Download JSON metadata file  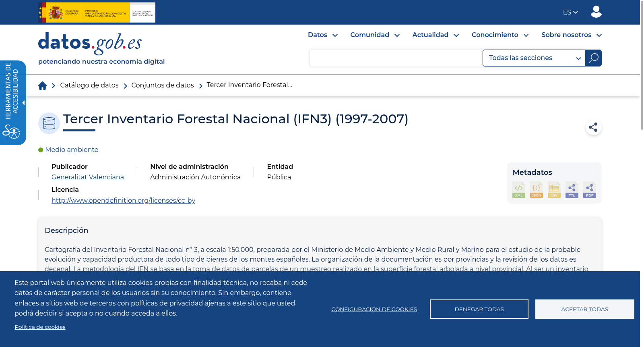tap(537, 189)
